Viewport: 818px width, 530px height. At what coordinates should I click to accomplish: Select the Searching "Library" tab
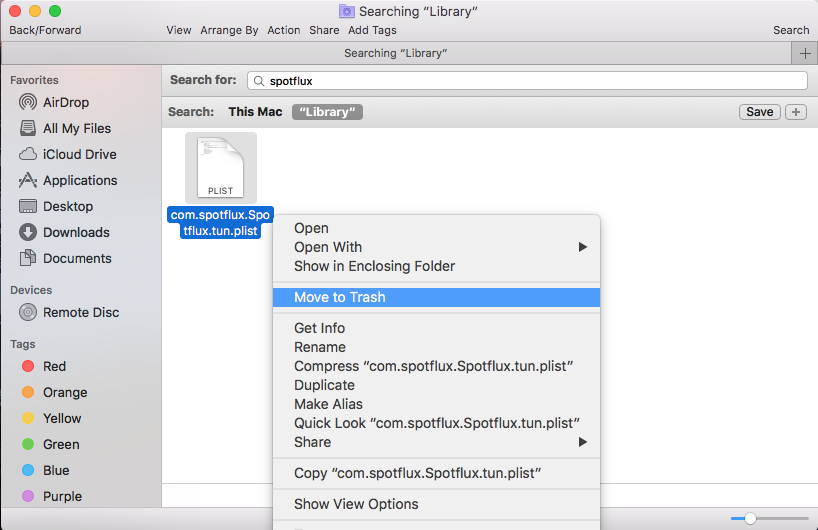click(x=396, y=53)
